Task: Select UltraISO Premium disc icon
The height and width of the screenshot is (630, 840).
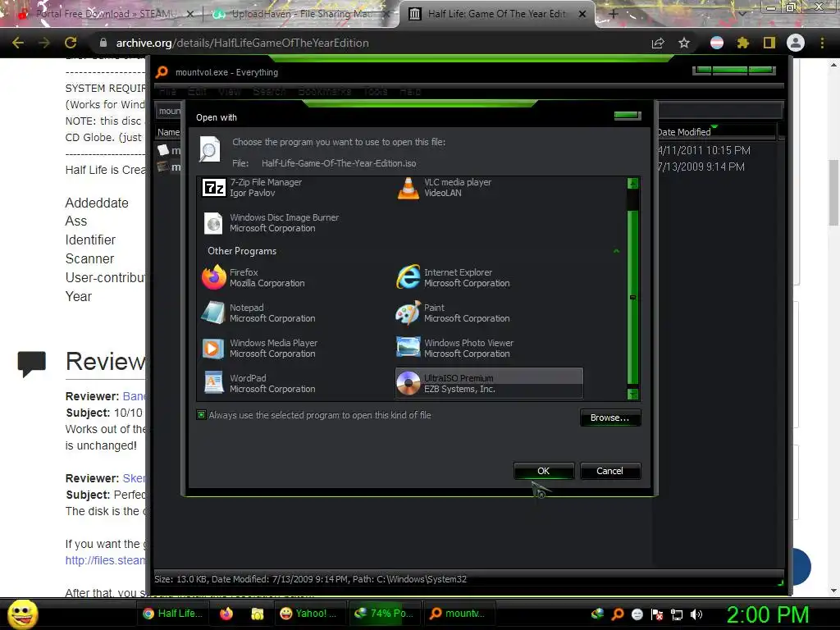Action: point(409,383)
